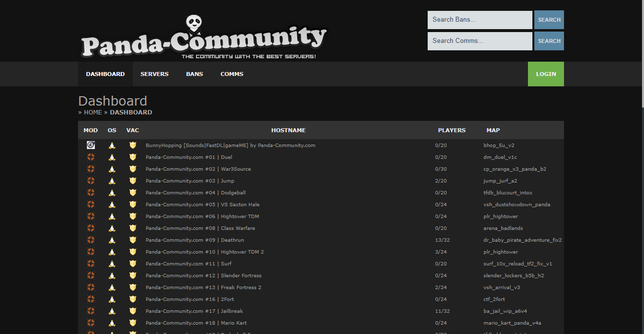The width and height of the screenshot is (644, 334).
Task: Click the TF2 icon next to Slender Fortress
Action: point(91,275)
